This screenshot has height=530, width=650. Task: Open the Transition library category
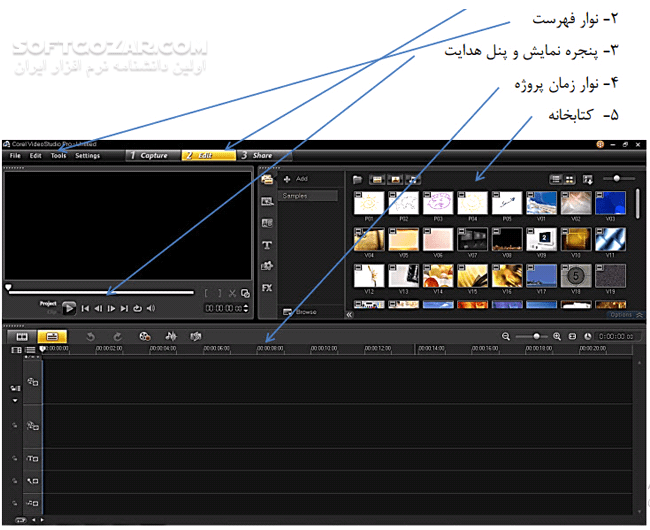[x=267, y=201]
